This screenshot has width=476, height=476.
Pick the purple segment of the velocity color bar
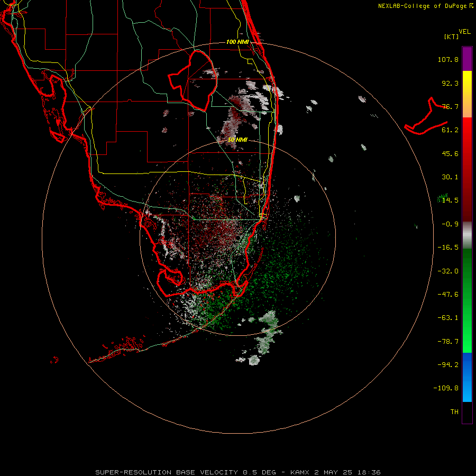point(467,59)
